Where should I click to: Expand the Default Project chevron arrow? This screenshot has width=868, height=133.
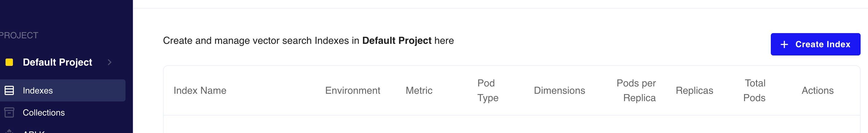click(x=109, y=62)
